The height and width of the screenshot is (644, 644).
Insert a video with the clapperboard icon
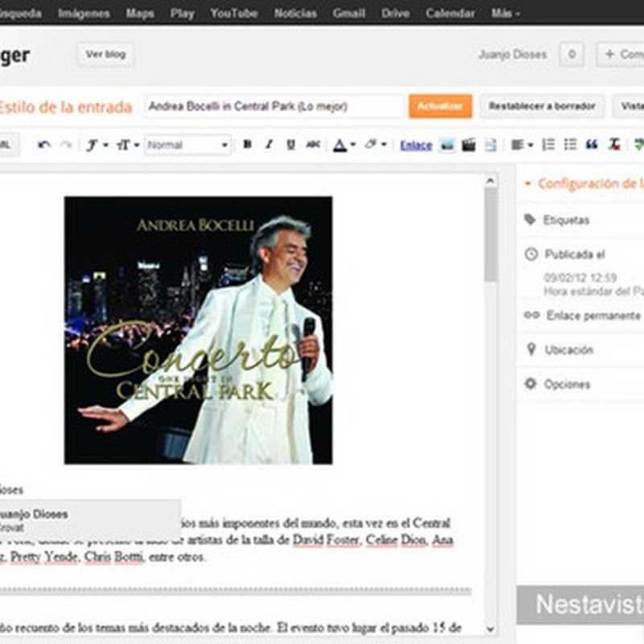[469, 145]
